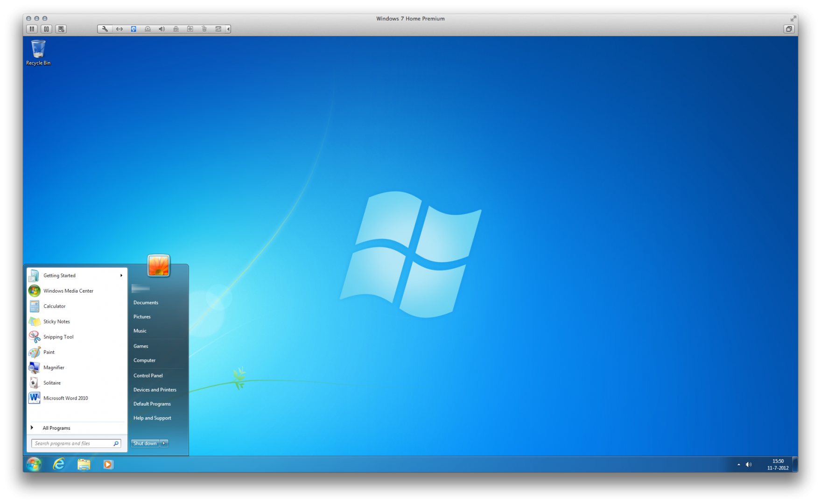Open Microsoft Word 2010
The width and height of the screenshot is (821, 504).
[x=65, y=398]
